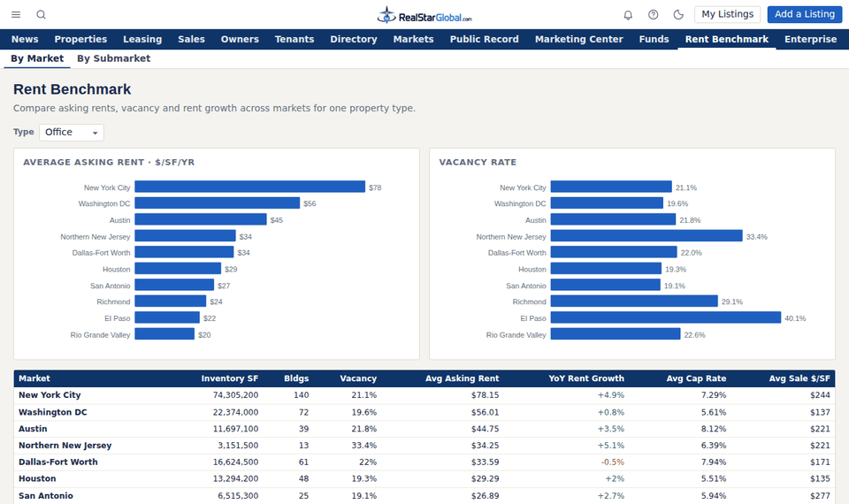Open Directory in navigation bar
Viewport: 849px width, 504px height.
pyautogui.click(x=354, y=39)
